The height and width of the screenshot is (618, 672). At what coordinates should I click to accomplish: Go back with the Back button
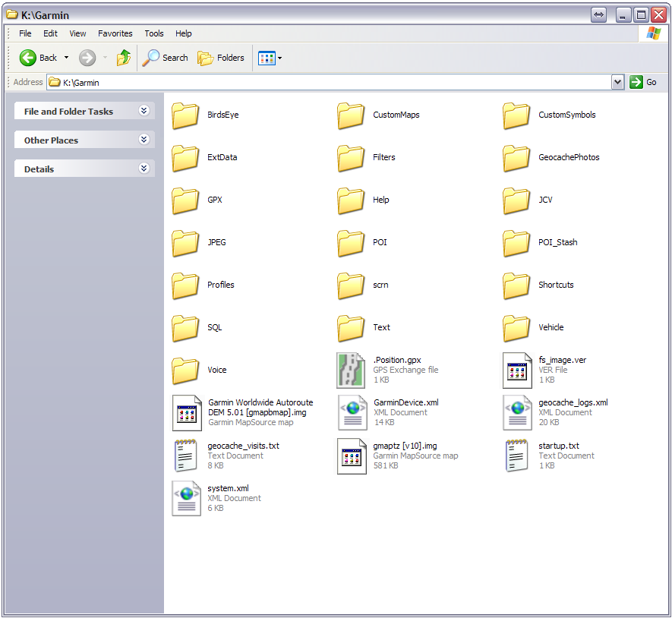pyautogui.click(x=38, y=58)
